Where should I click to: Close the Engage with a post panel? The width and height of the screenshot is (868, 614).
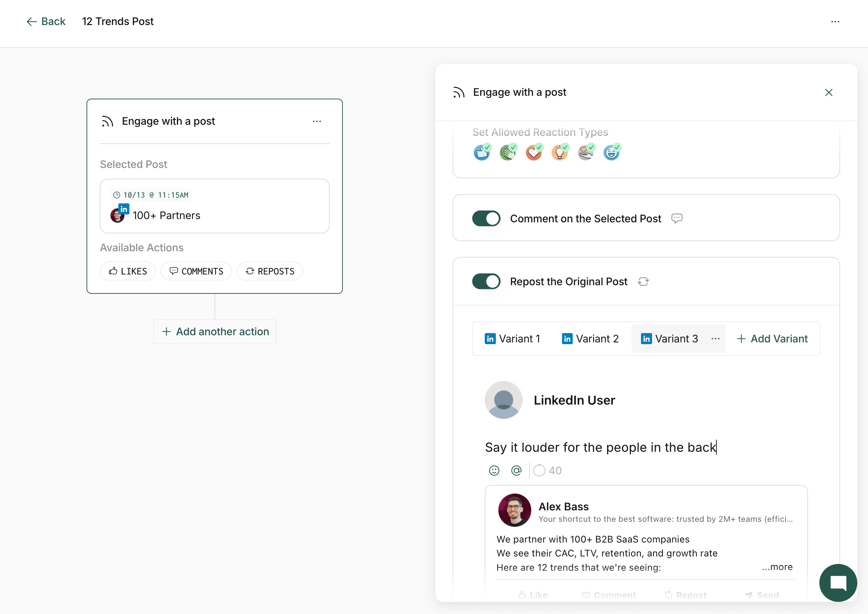click(829, 93)
